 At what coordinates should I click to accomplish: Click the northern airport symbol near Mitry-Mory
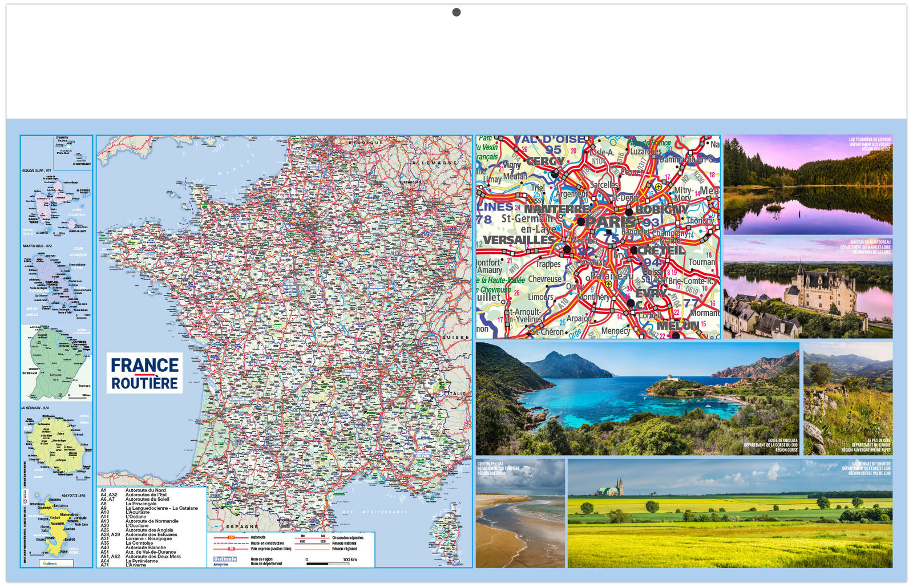pos(659,186)
